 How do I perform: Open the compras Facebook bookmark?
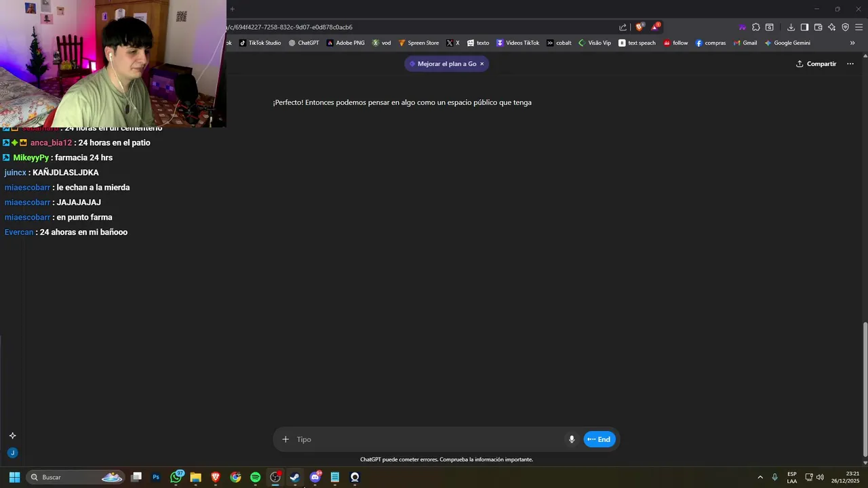(711, 43)
